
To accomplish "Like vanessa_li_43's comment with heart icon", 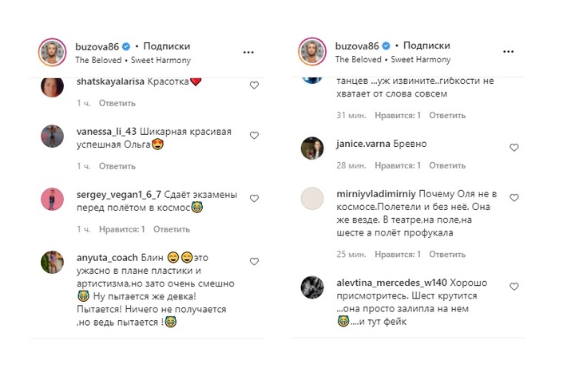I will click(x=254, y=136).
